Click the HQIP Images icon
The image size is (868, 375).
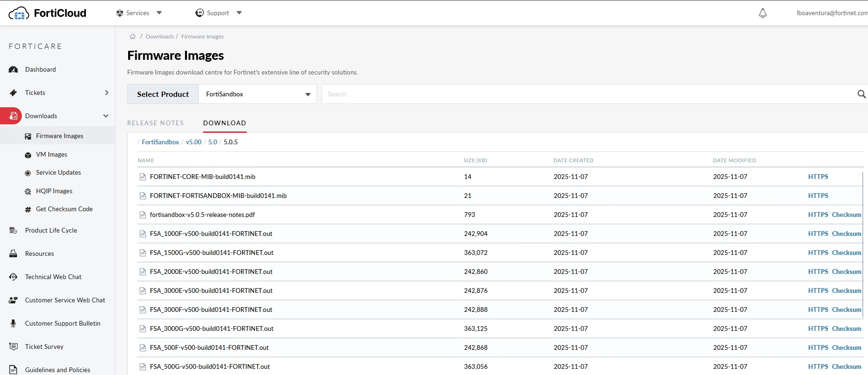[x=28, y=191]
